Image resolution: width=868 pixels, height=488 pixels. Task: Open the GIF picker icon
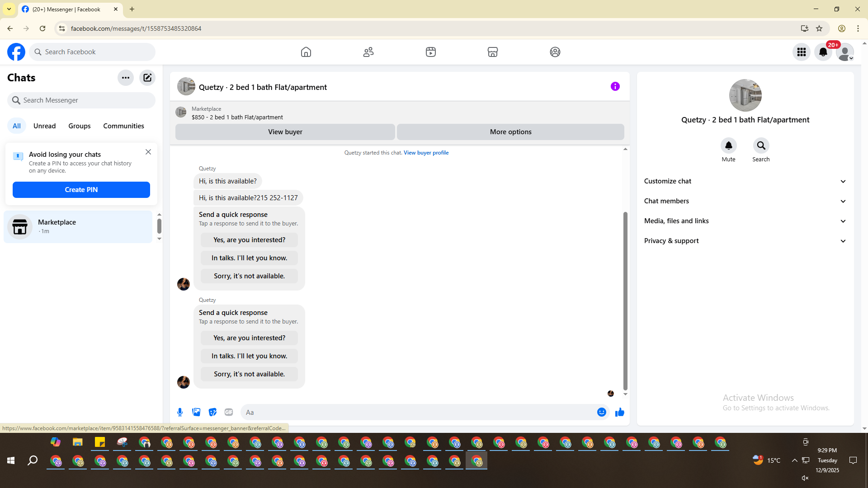(229, 412)
